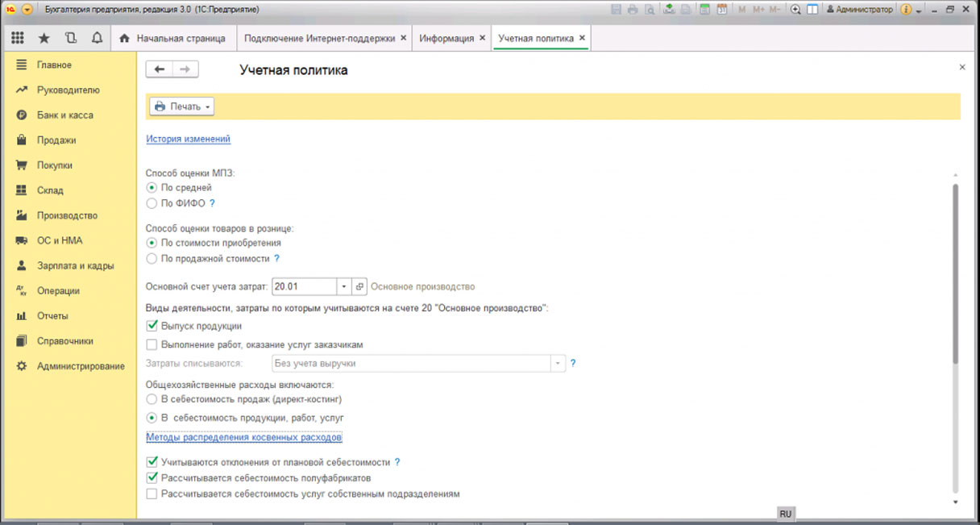Click the notifications bell icon
The height and width of the screenshot is (525, 980).
98,38
